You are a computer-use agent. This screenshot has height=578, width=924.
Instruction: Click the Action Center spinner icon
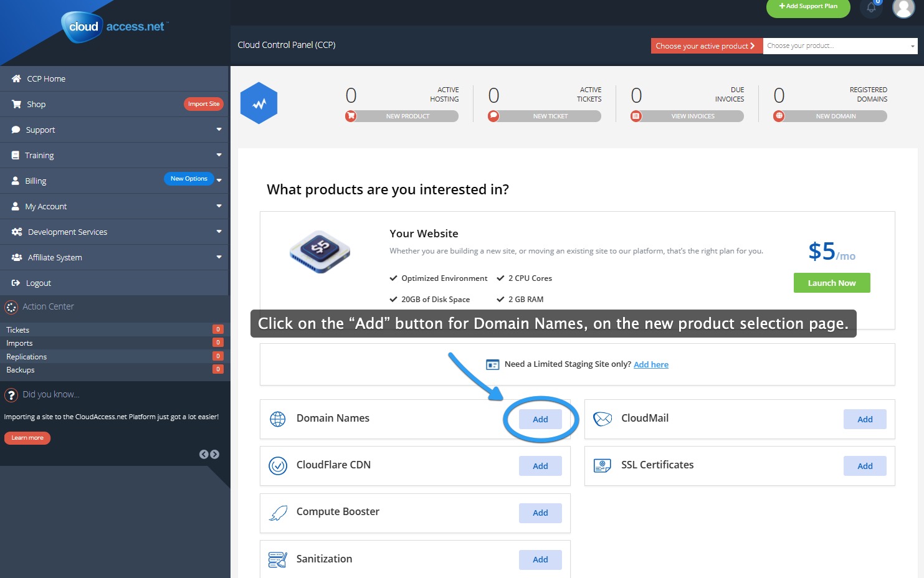[11, 307]
